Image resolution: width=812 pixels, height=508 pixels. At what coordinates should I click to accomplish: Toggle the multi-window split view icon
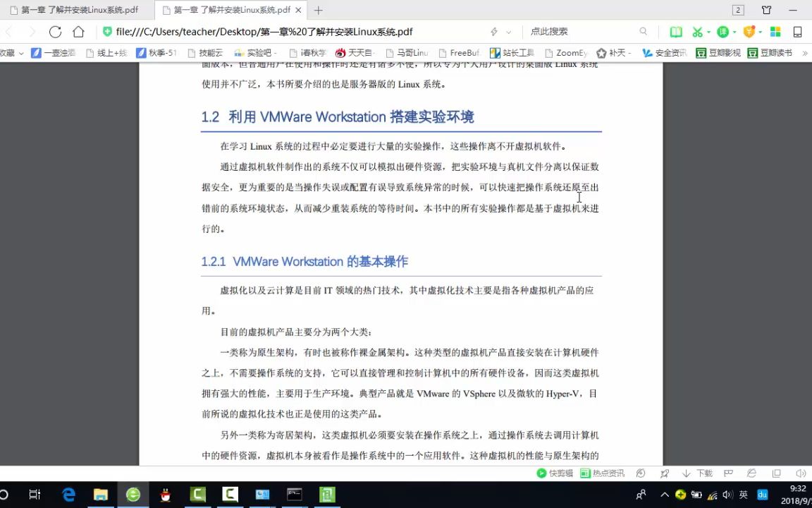tap(776, 473)
